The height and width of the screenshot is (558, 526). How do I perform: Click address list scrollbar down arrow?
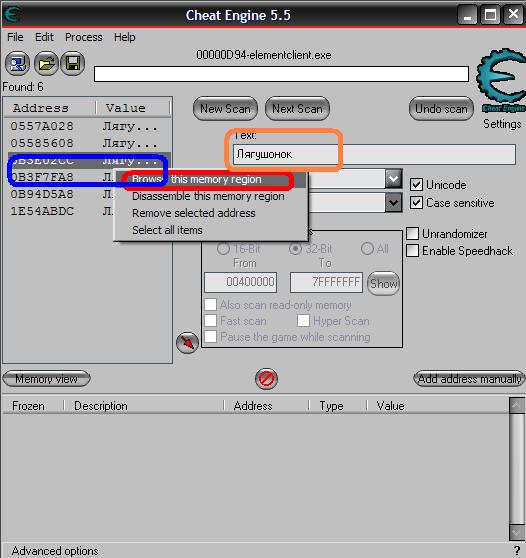517,533
